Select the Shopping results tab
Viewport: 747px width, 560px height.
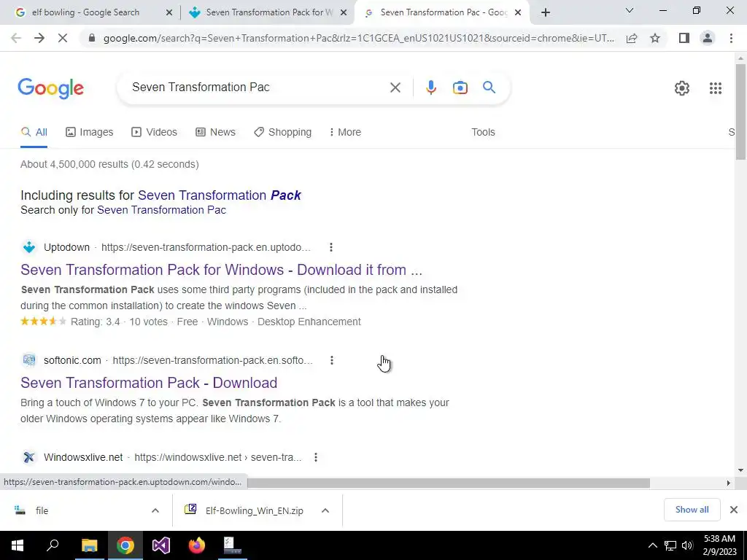coord(282,133)
